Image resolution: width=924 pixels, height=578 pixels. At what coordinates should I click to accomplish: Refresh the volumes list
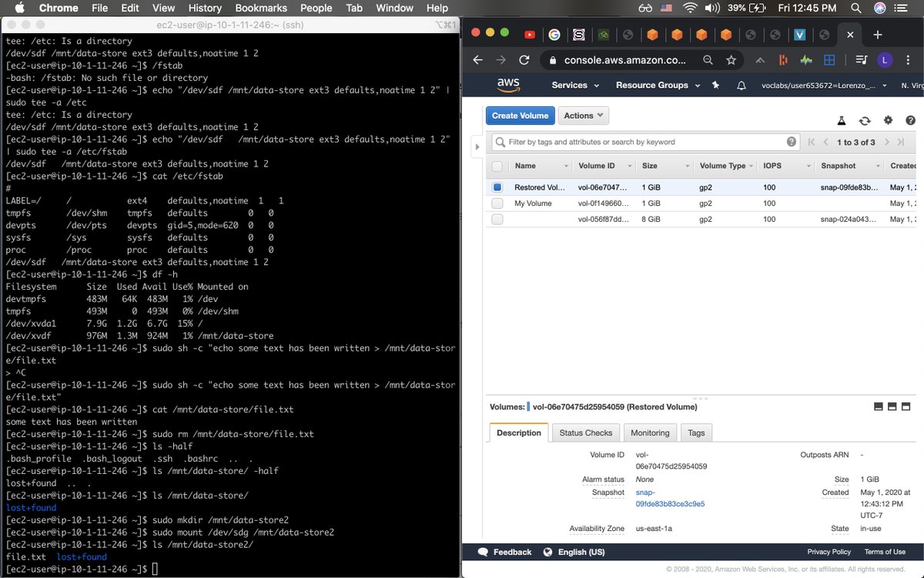[x=865, y=121]
